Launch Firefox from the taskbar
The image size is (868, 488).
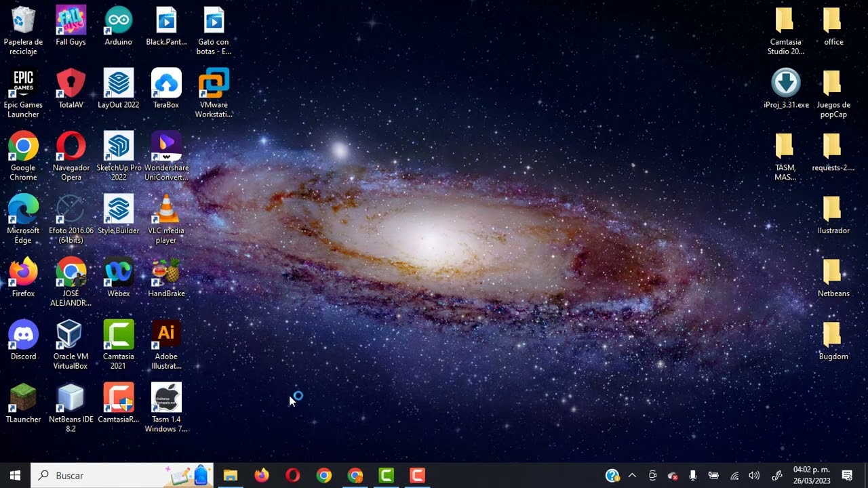coord(261,476)
